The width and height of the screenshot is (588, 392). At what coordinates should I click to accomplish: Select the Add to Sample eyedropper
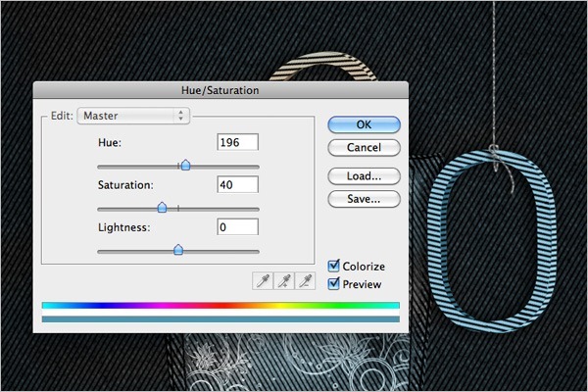click(284, 281)
